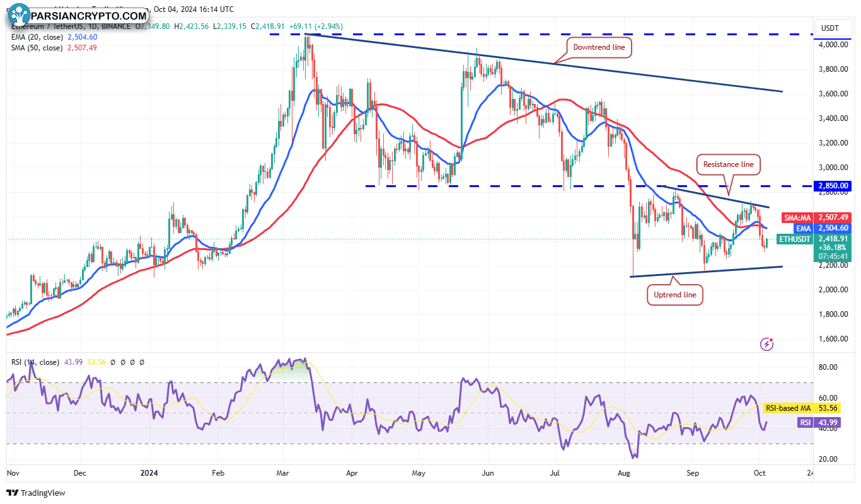Open the TradingView logo link
The width and height of the screenshot is (861, 504).
[36, 493]
